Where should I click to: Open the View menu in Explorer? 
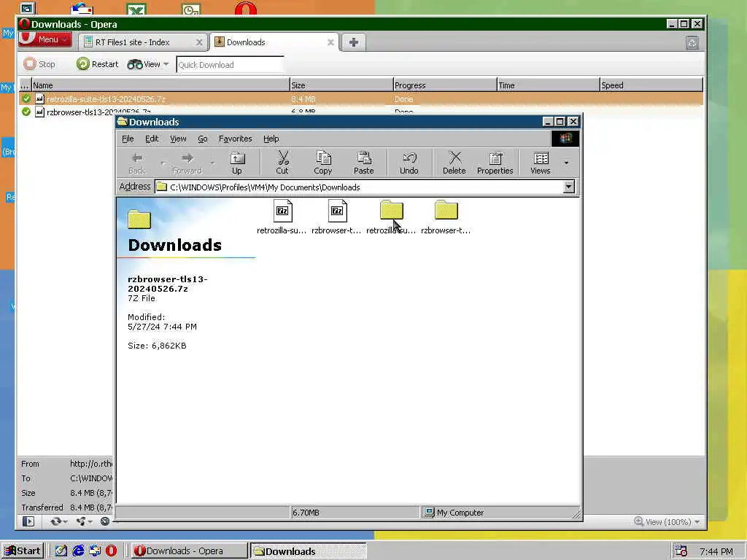(x=178, y=139)
